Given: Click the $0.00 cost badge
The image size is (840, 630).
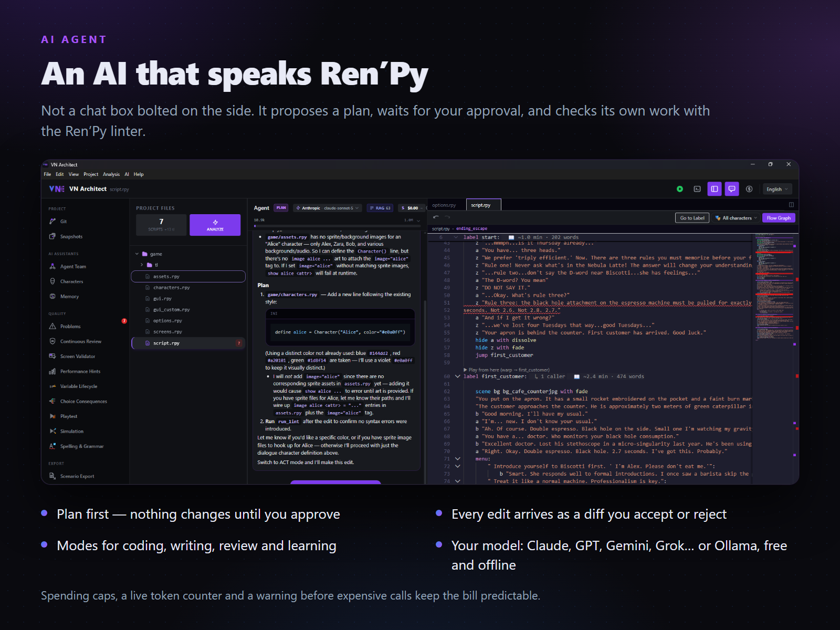Looking at the screenshot, I should 412,208.
